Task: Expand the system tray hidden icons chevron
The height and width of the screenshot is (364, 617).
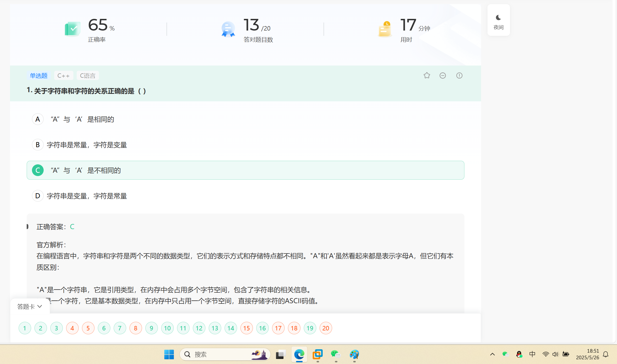Action: 492,354
